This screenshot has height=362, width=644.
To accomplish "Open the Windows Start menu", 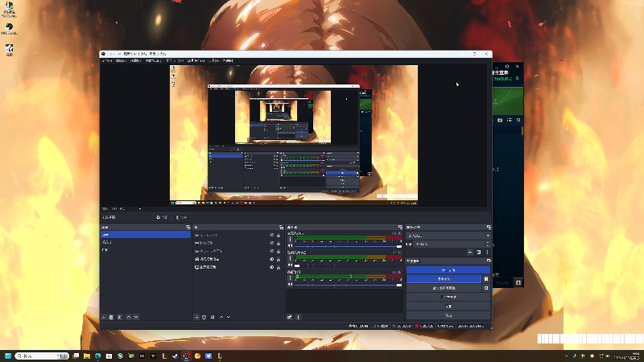I will pos(8,356).
